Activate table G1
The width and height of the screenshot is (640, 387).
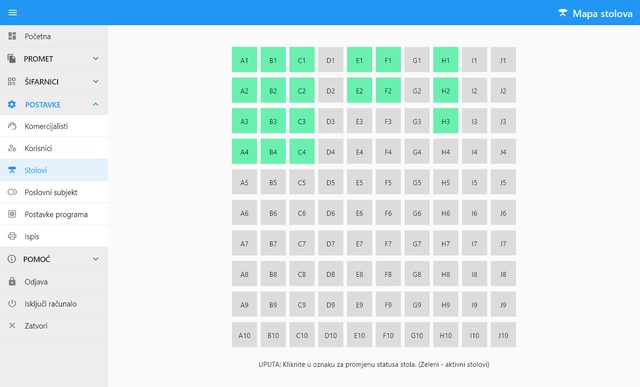(417, 60)
